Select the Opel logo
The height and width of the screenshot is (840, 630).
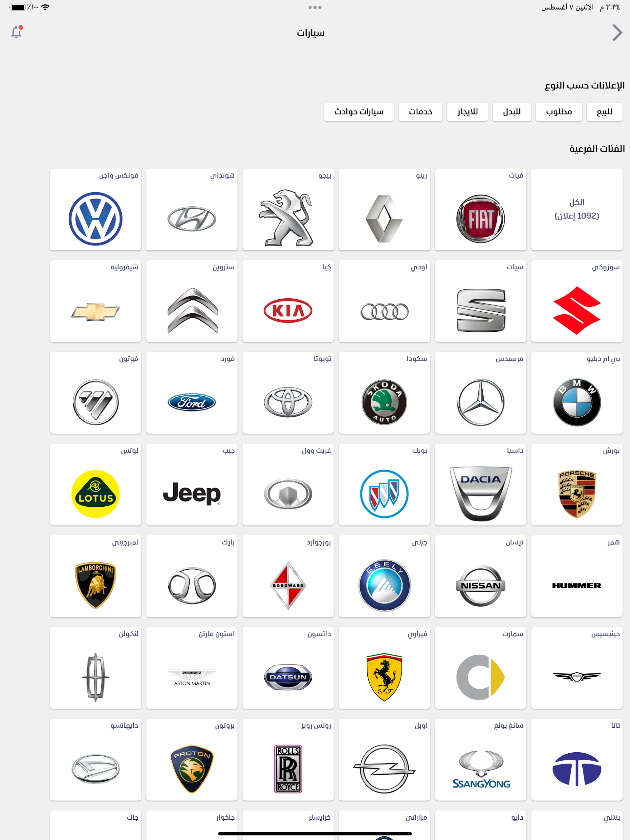[384, 769]
